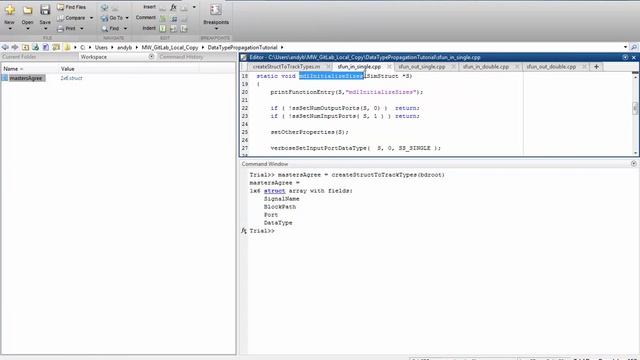640x360 pixels.
Task: Click the Editor vertical scrollbar thumb
Action: click(635, 108)
